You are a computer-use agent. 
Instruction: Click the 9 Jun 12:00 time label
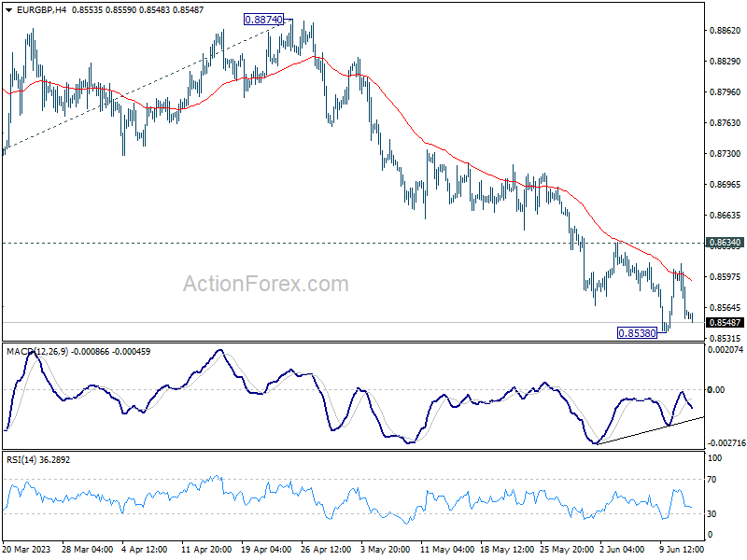[682, 549]
